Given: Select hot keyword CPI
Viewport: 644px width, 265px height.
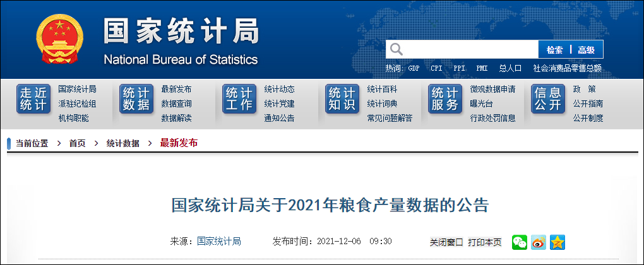Looking at the screenshot, I should [436, 69].
